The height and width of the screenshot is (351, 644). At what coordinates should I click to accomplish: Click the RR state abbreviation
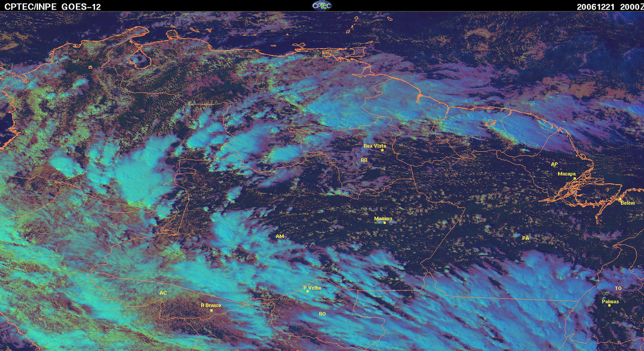(x=364, y=159)
